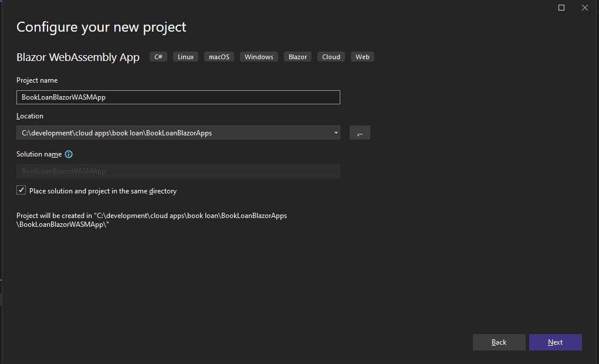The width and height of the screenshot is (599, 364).
Task: Close the Configure your new project dialog
Action: point(584,8)
